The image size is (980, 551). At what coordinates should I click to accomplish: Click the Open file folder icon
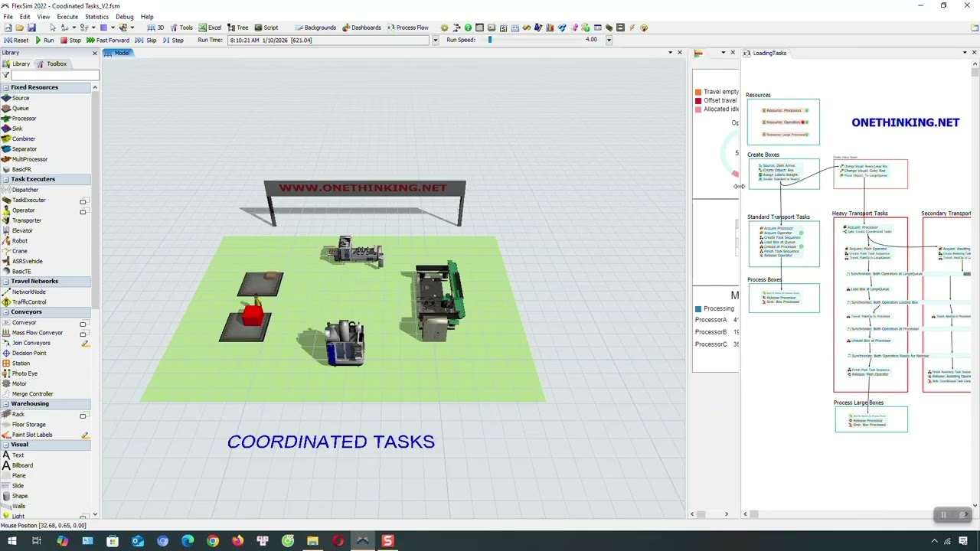click(19, 28)
